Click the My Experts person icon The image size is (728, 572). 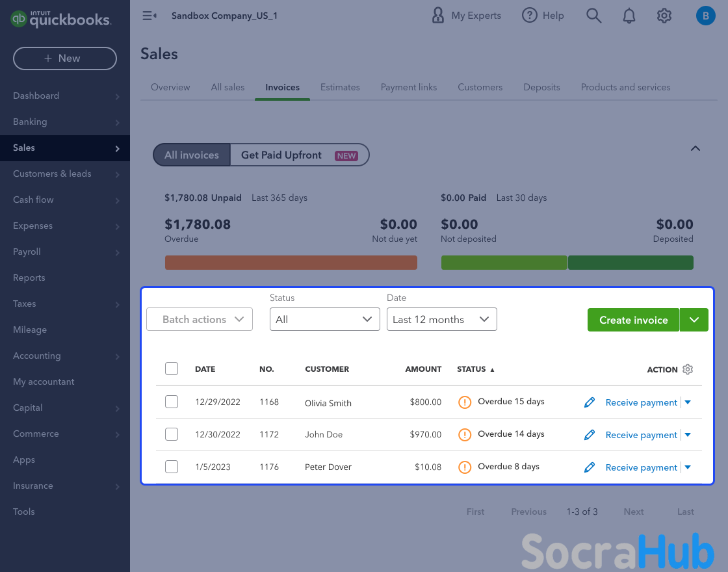pyautogui.click(x=438, y=16)
